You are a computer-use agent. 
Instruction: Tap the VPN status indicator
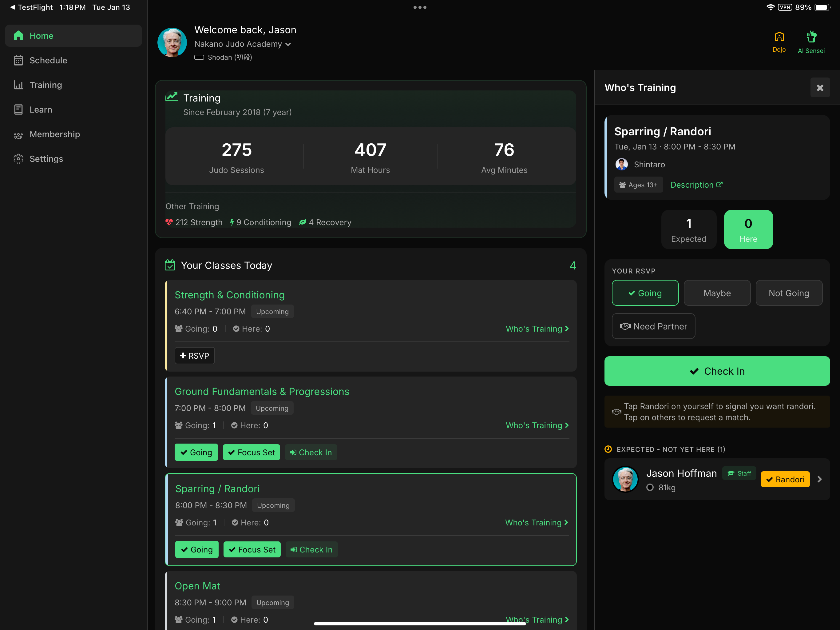coord(785,7)
